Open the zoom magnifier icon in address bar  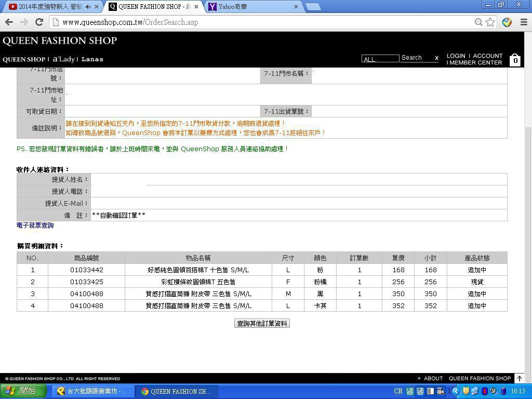(478, 22)
